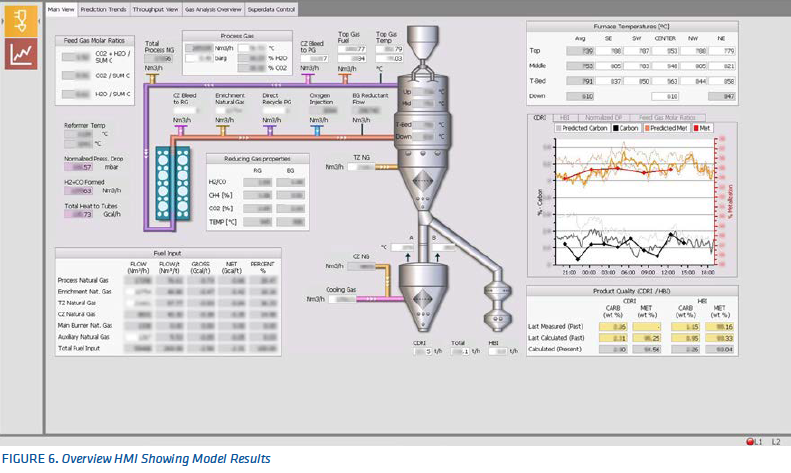Click the Direct Recycle PG valve symbol

270,131
